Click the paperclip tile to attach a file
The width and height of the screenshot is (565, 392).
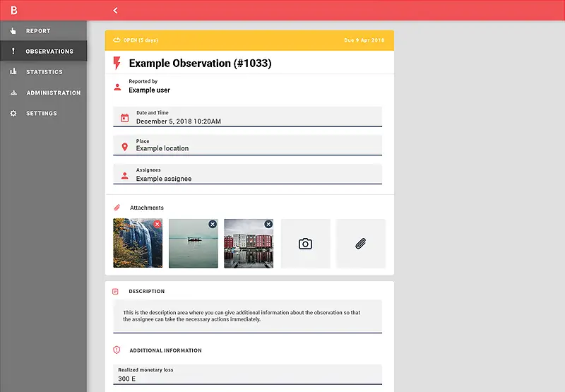point(360,244)
